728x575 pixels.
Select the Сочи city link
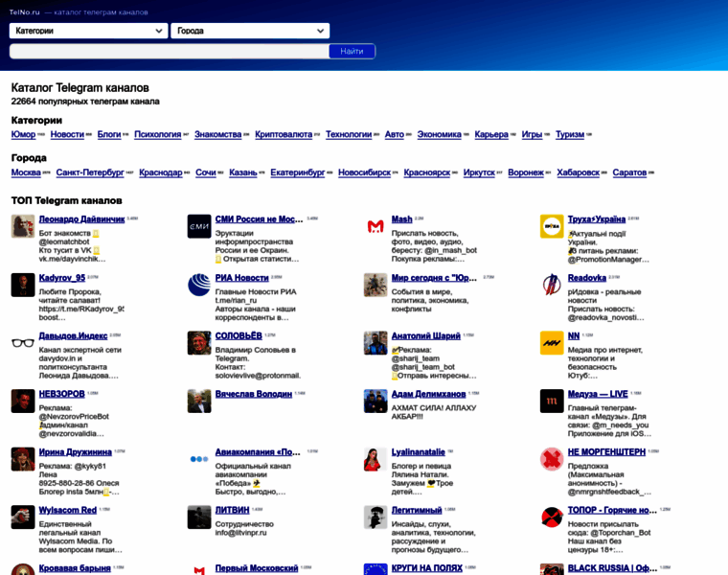206,172
